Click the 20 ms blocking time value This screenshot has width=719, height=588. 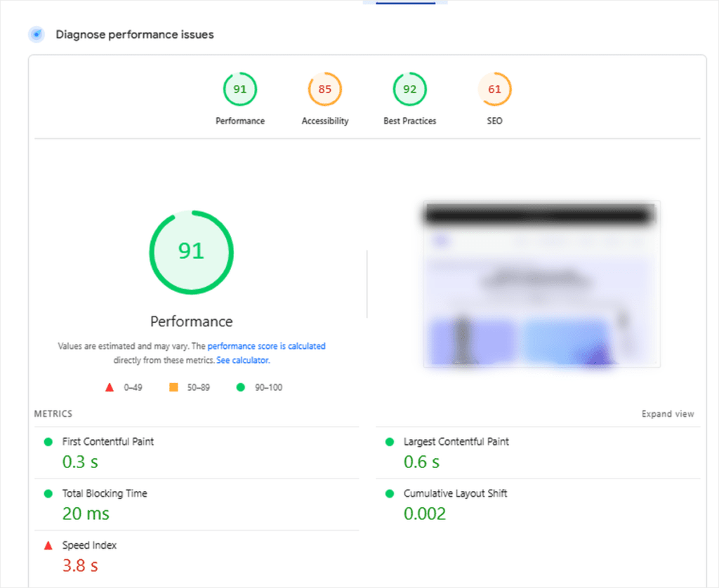tap(86, 514)
